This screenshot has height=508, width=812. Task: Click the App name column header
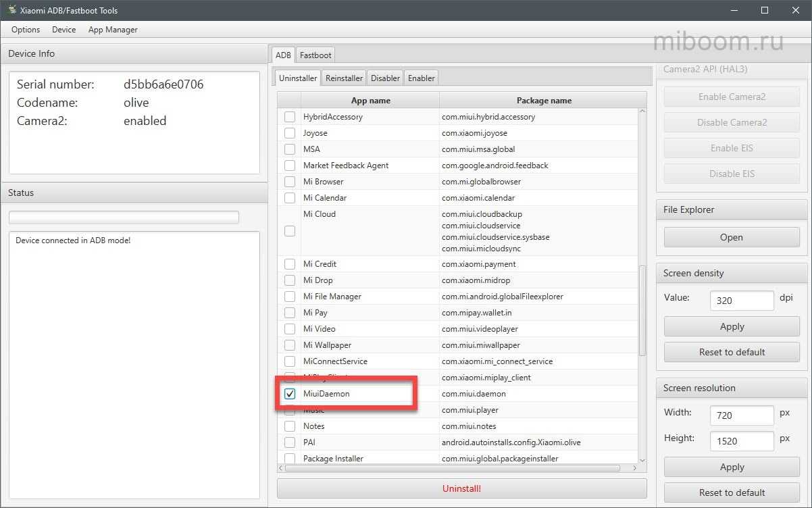pos(370,101)
